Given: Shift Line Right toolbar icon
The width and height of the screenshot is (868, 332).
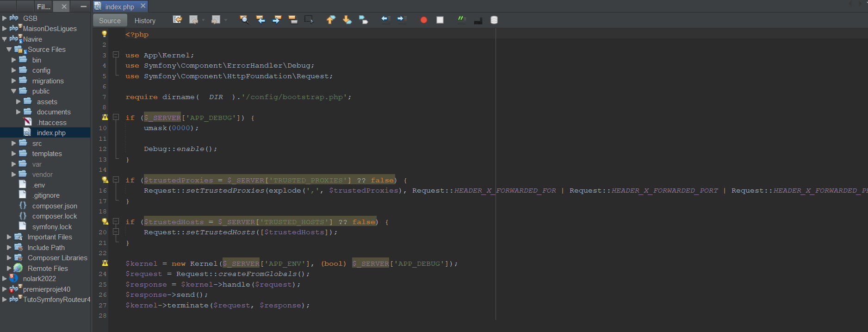Looking at the screenshot, I should 402,19.
